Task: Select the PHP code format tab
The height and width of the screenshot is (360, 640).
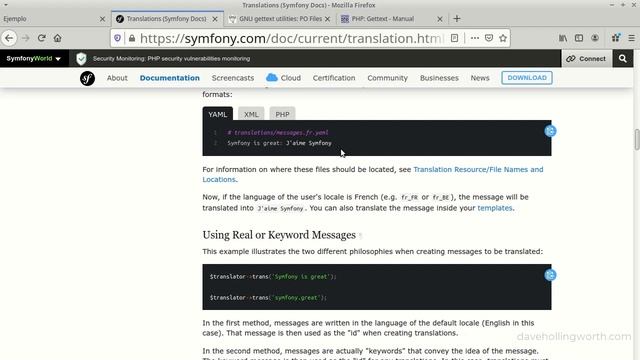Action: coord(282,114)
